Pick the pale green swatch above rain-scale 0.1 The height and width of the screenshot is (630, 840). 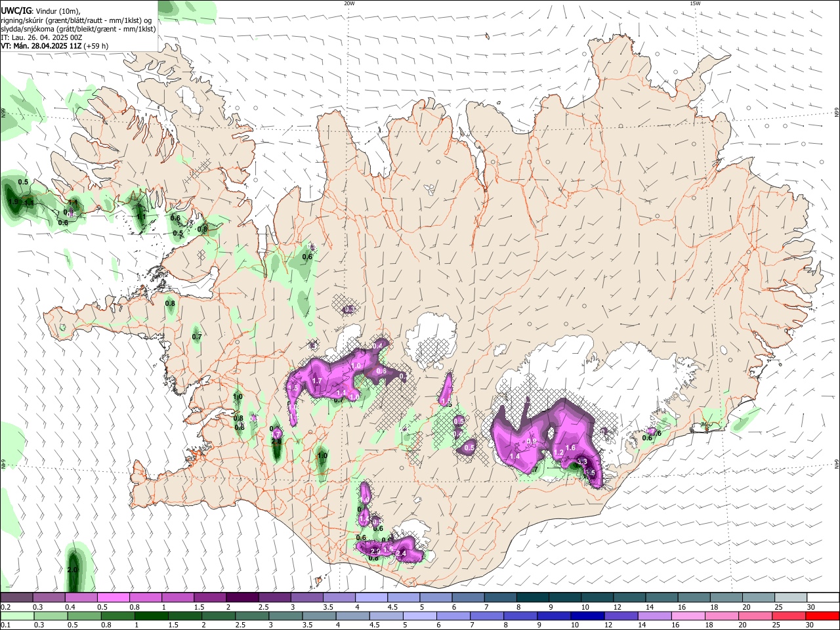[x=16, y=616]
